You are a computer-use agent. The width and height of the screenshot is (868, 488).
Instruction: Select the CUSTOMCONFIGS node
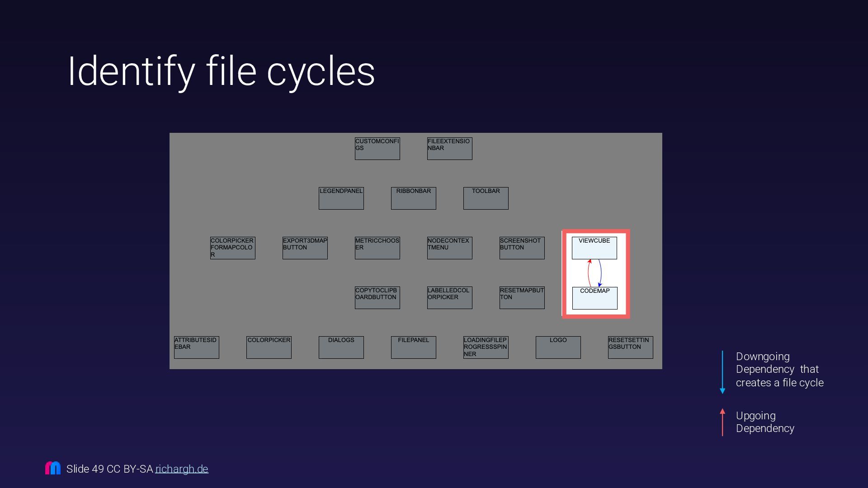point(377,149)
